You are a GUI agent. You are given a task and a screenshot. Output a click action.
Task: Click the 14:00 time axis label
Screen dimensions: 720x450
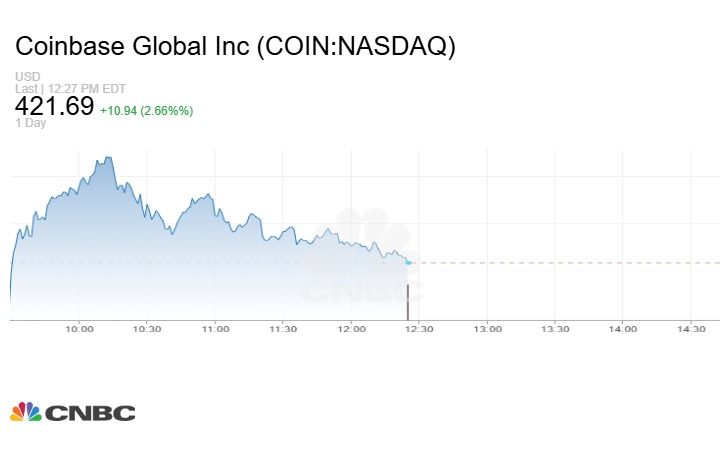(x=623, y=330)
